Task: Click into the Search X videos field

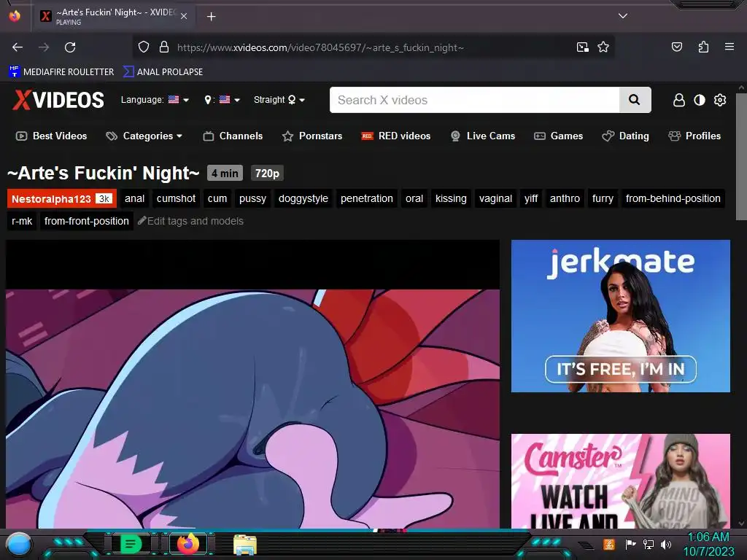Action: point(474,100)
